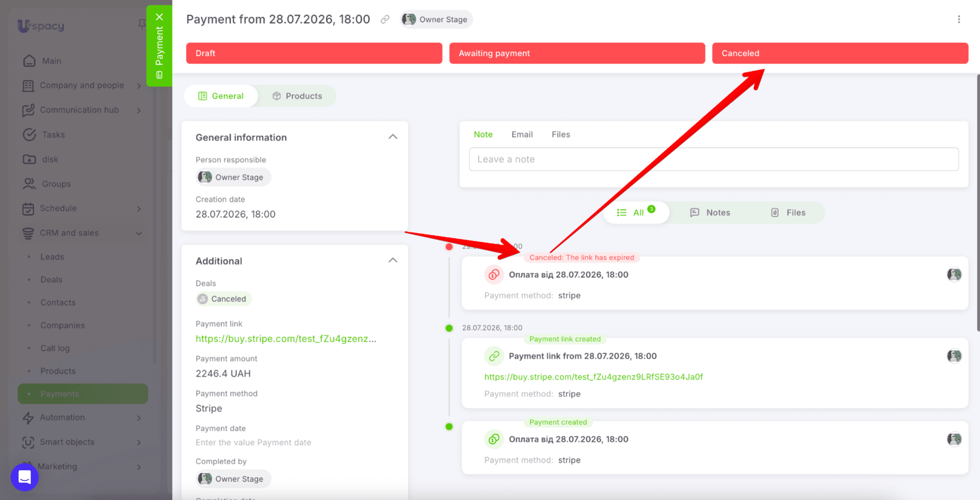Show All activity filter
The height and width of the screenshot is (500, 980).
[x=636, y=212]
